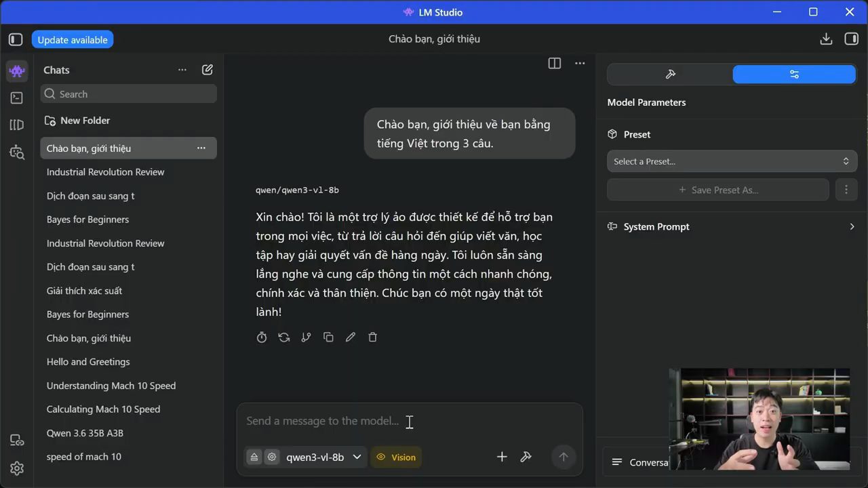Click the Save Preset As button

[718, 190]
